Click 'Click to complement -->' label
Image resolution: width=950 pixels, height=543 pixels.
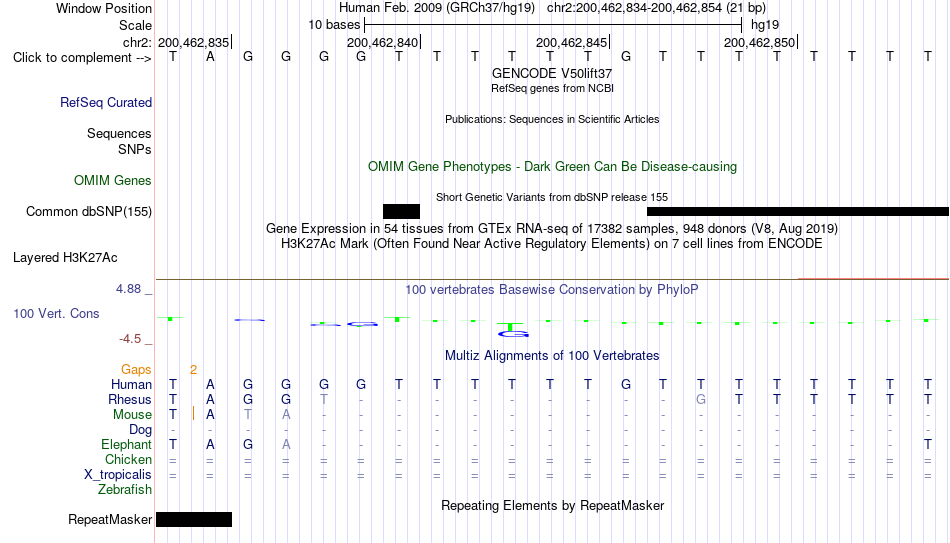82,58
